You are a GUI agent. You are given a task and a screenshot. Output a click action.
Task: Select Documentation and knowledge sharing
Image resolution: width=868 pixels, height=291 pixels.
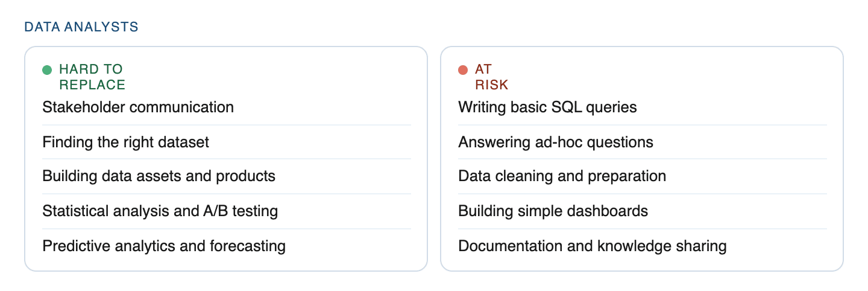[592, 246]
